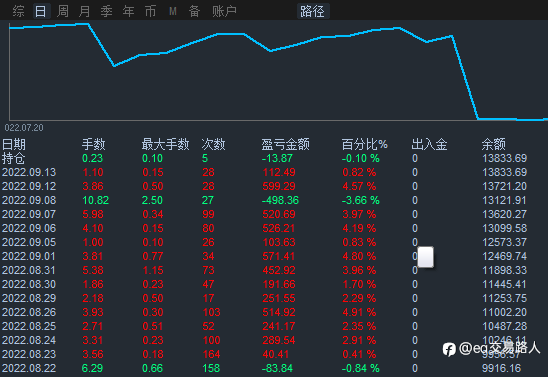This screenshot has width=548, height=377.
Task: Click the 164 trade count cell
Action: point(211,354)
